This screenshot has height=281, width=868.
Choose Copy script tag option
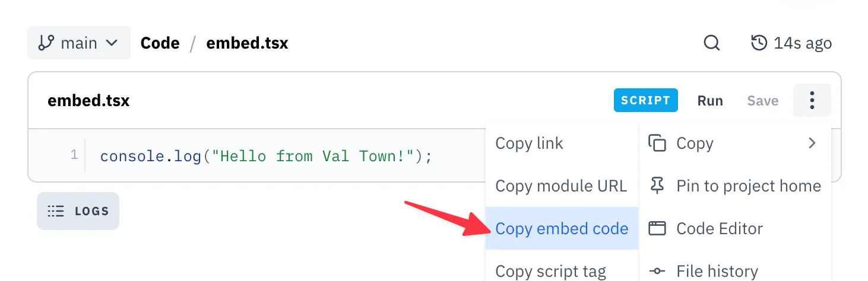tap(550, 271)
